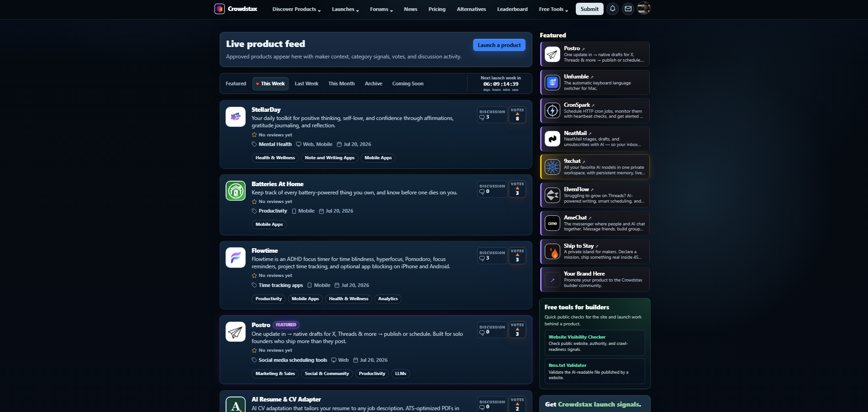Click the AI Resume & CV Adapter icon
The width and height of the screenshot is (868, 412).
click(236, 404)
